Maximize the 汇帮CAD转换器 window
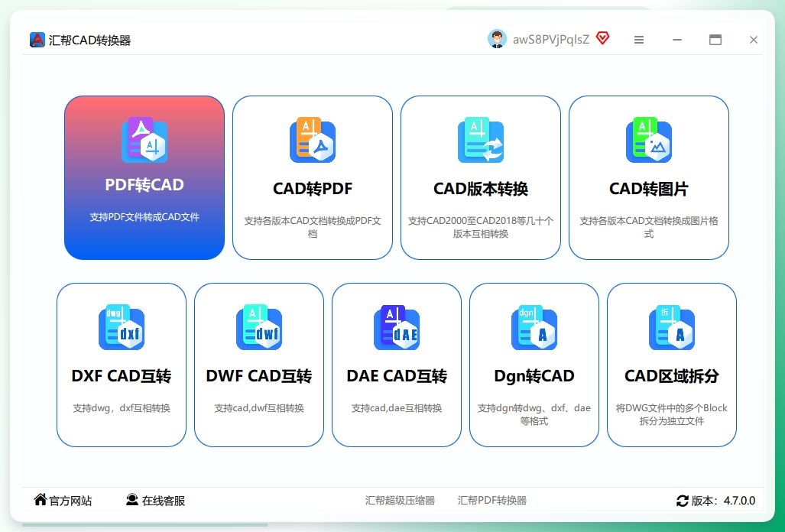Image resolution: width=785 pixels, height=532 pixels. coord(715,40)
